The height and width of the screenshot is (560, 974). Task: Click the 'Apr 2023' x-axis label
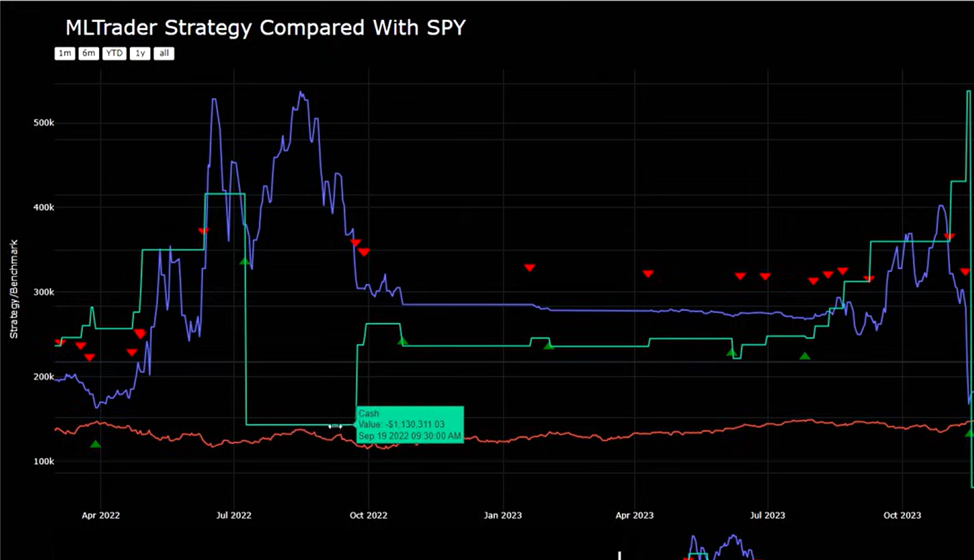pos(634,515)
